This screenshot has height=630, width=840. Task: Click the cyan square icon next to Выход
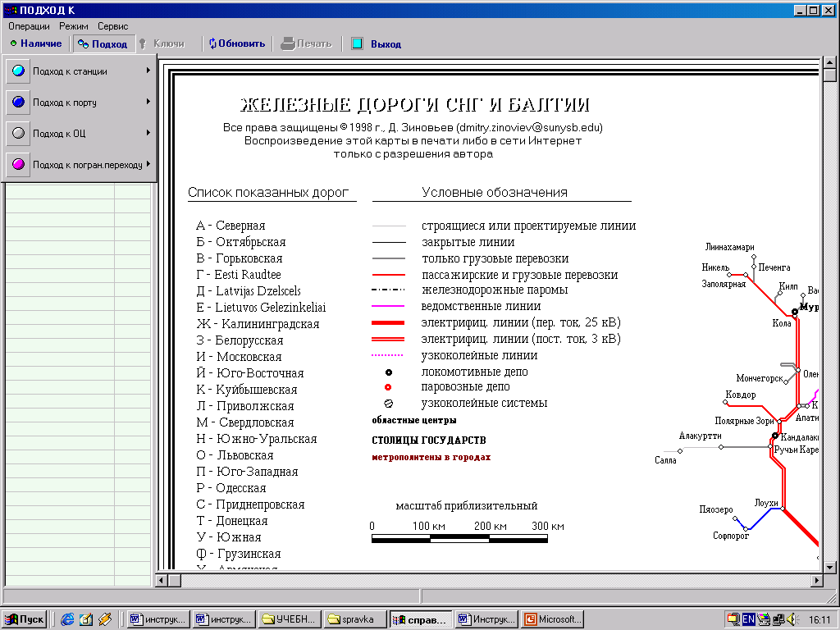[x=358, y=44]
